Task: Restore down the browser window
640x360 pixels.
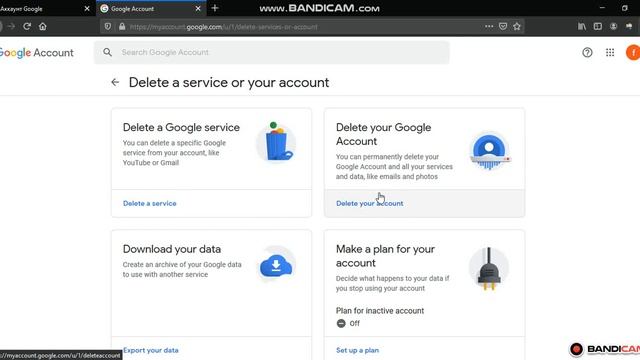Action: [x=624, y=8]
